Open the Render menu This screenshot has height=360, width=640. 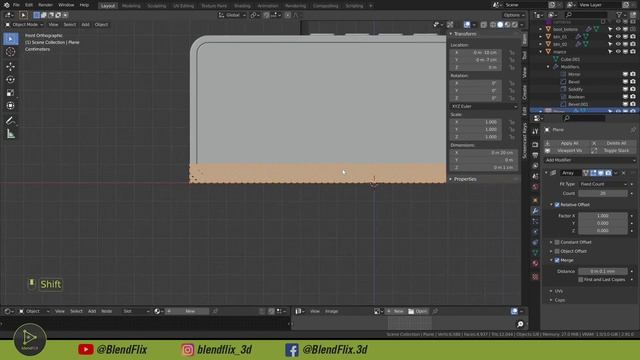coord(45,5)
